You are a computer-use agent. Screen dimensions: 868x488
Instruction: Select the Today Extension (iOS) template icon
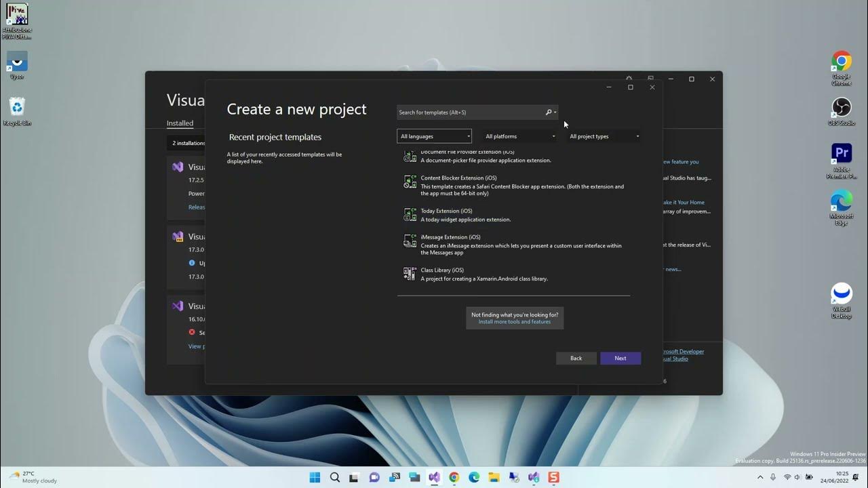(x=410, y=215)
